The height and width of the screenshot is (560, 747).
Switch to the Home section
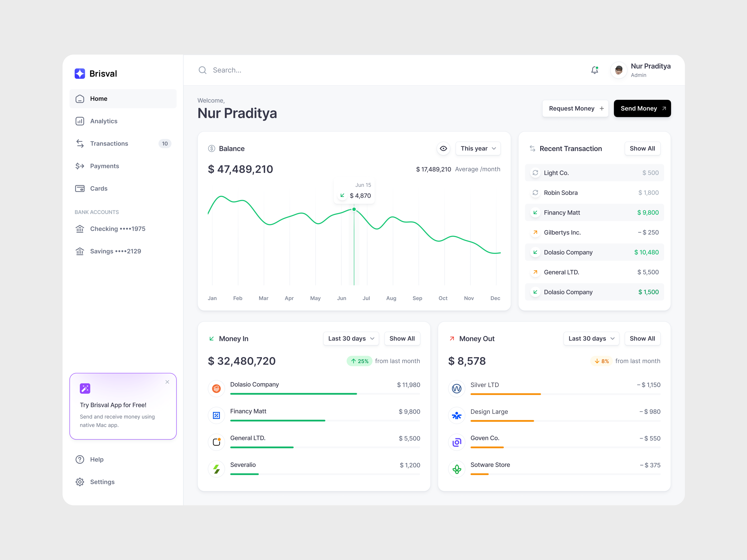pyautogui.click(x=99, y=98)
